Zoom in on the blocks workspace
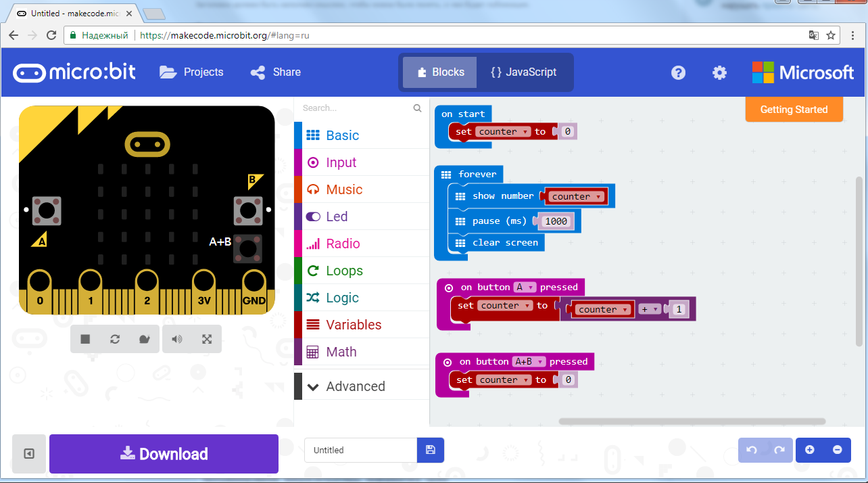This screenshot has height=483, width=868. (809, 450)
